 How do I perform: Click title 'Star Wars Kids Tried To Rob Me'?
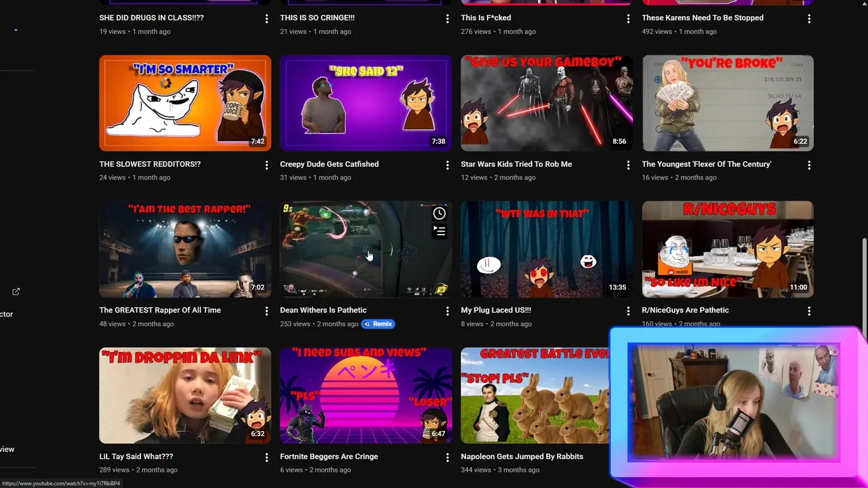click(x=516, y=164)
